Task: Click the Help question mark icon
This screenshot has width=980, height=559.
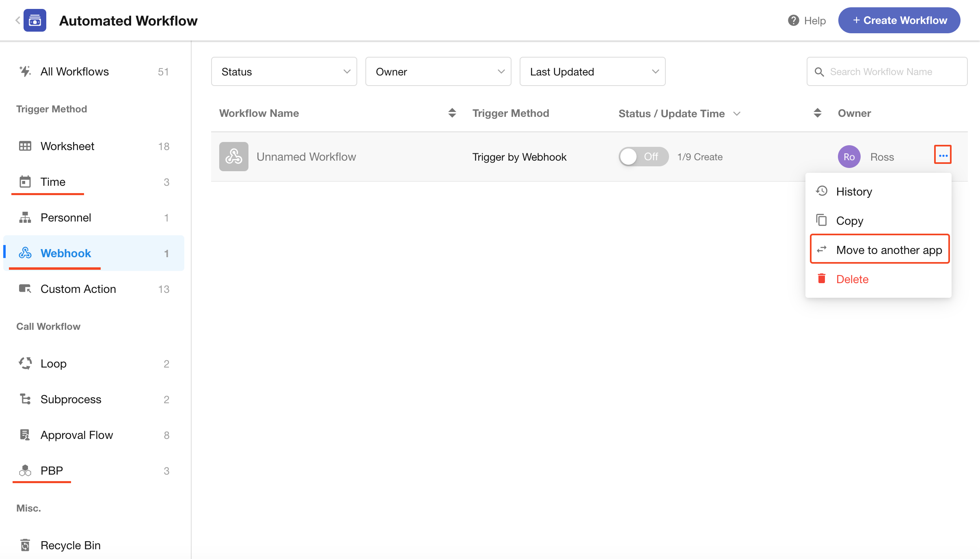Action: click(x=793, y=20)
